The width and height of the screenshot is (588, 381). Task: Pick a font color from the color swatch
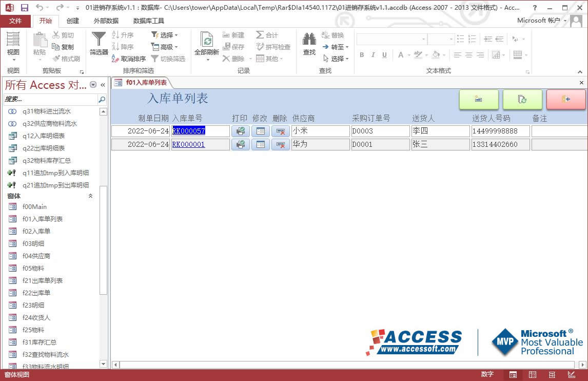pyautogui.click(x=401, y=54)
